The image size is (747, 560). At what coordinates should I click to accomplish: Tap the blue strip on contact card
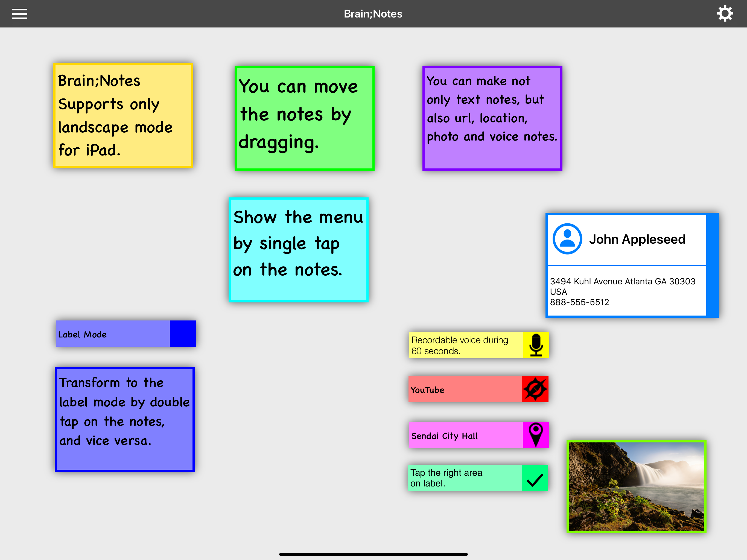click(712, 265)
